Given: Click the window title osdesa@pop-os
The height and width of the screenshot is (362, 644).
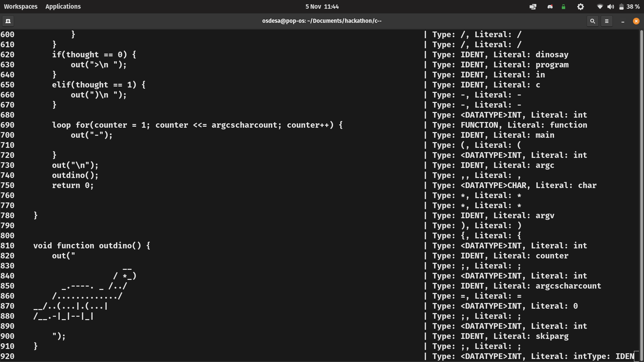Looking at the screenshot, I should point(322,21).
